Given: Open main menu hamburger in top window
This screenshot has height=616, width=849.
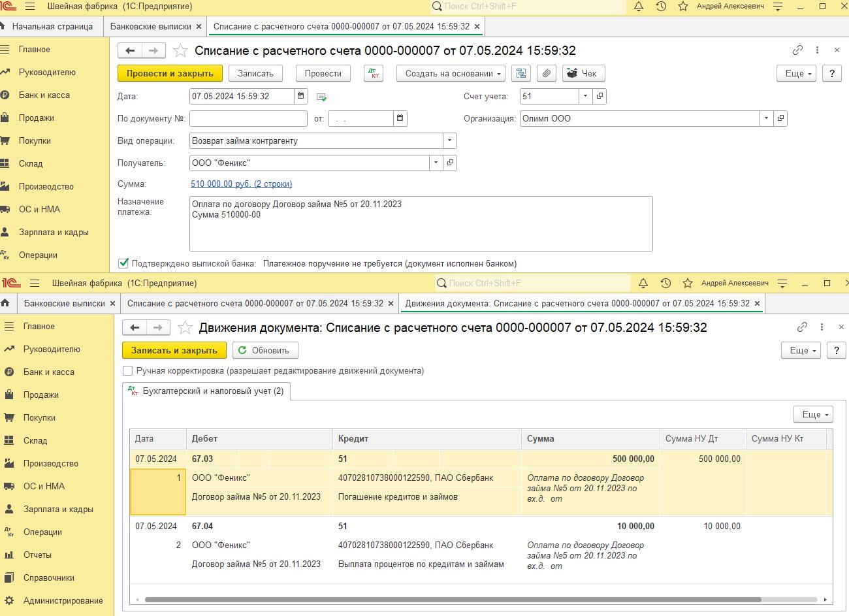Looking at the screenshot, I should coord(30,7).
